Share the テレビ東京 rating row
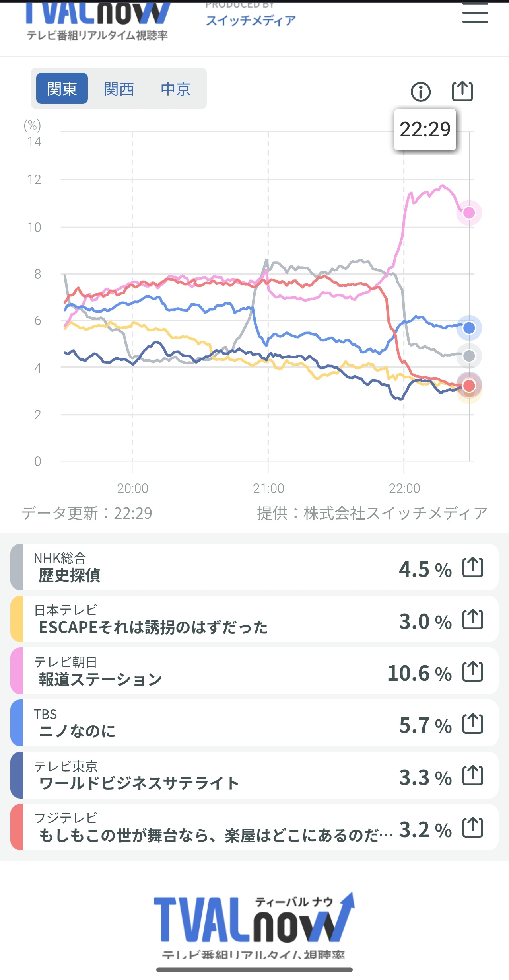The height and width of the screenshot is (980, 509). (x=473, y=775)
